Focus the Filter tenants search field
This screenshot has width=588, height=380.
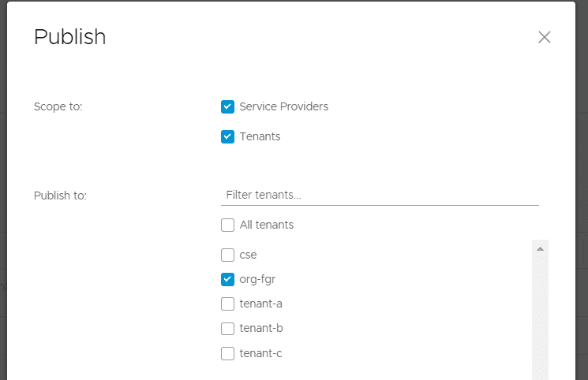click(380, 196)
